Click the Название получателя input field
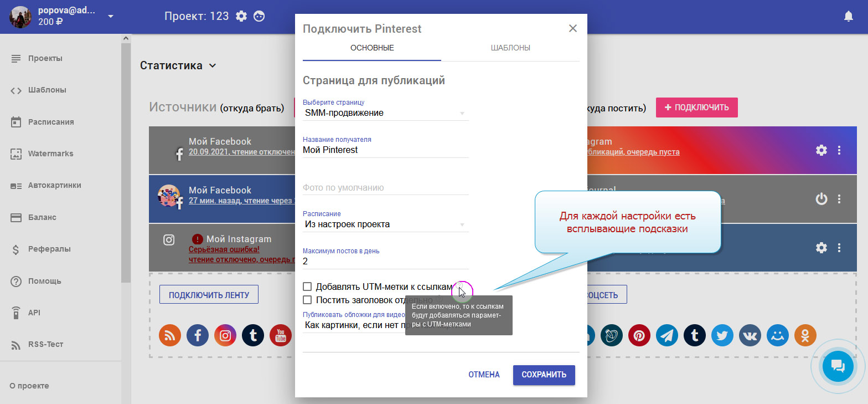This screenshot has height=404, width=868. click(385, 150)
